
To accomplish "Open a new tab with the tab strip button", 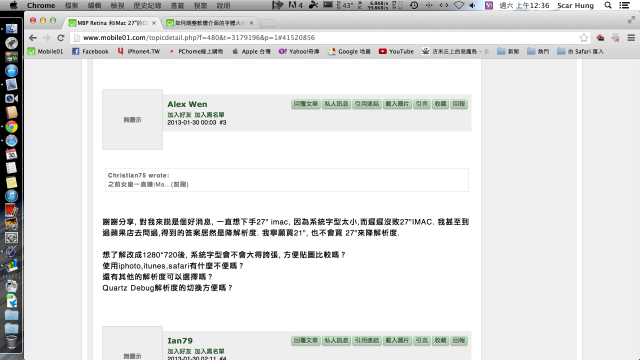I will click(268, 23).
